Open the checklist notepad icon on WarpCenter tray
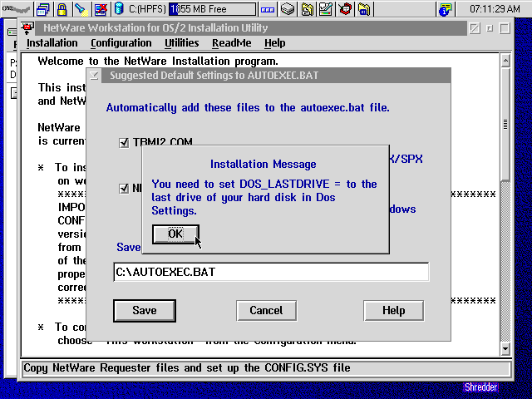This screenshot has width=532, height=399. pyautogui.click(x=326, y=9)
